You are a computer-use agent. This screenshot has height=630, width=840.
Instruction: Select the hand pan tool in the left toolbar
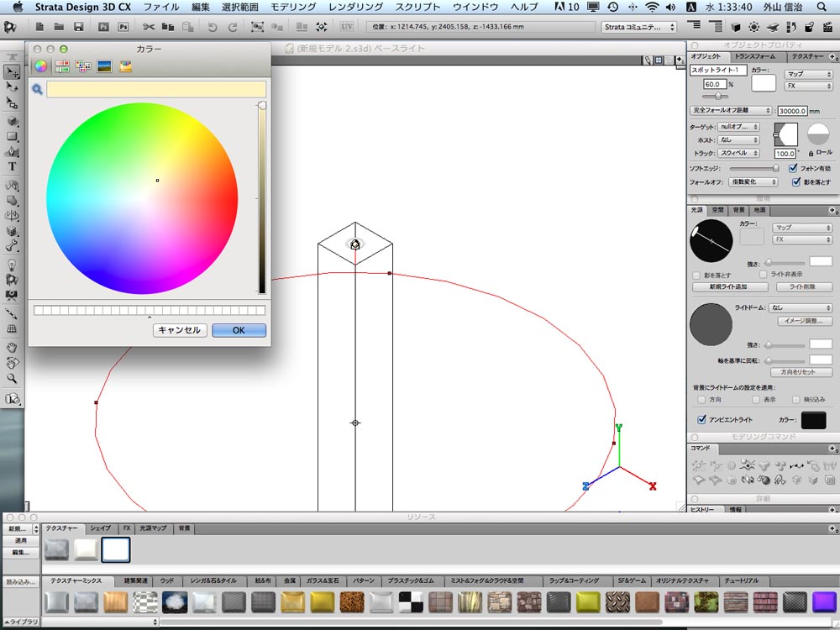tap(12, 347)
